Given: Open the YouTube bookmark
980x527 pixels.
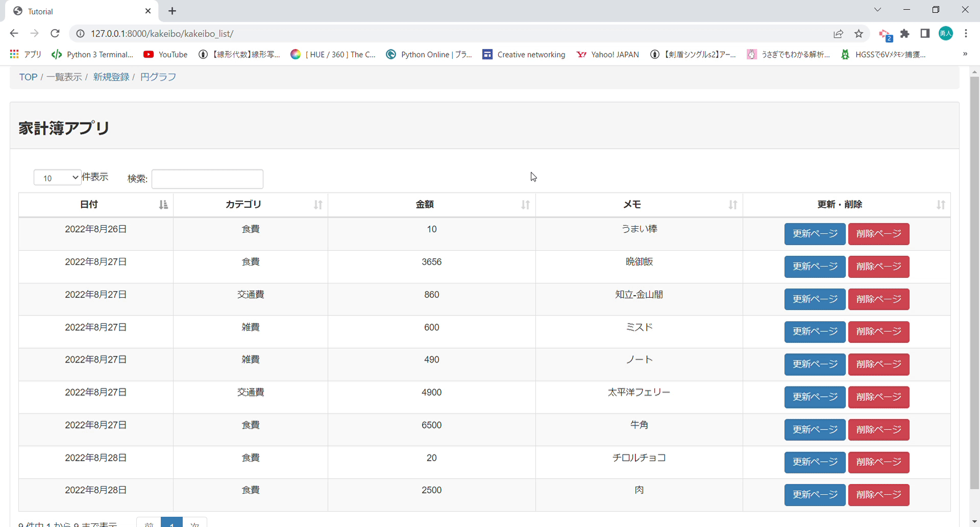Looking at the screenshot, I should coord(165,54).
